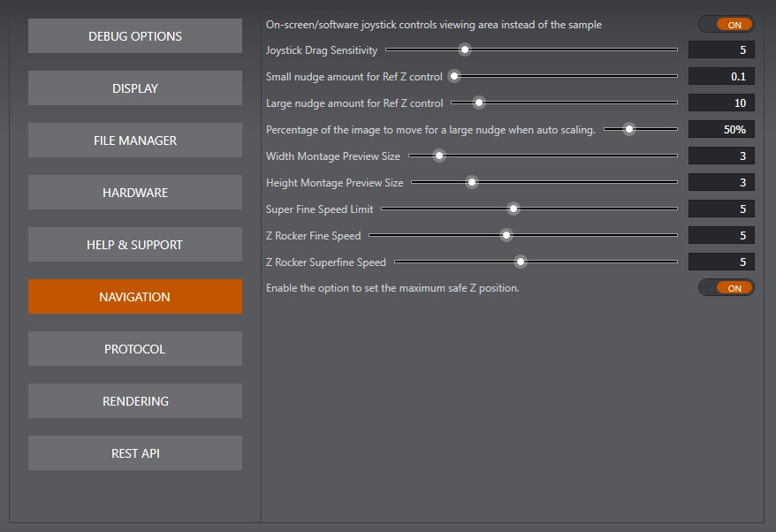Click the Z Rocker Fine Speed slider handle
The height and width of the screenshot is (532, 776).
coord(506,236)
